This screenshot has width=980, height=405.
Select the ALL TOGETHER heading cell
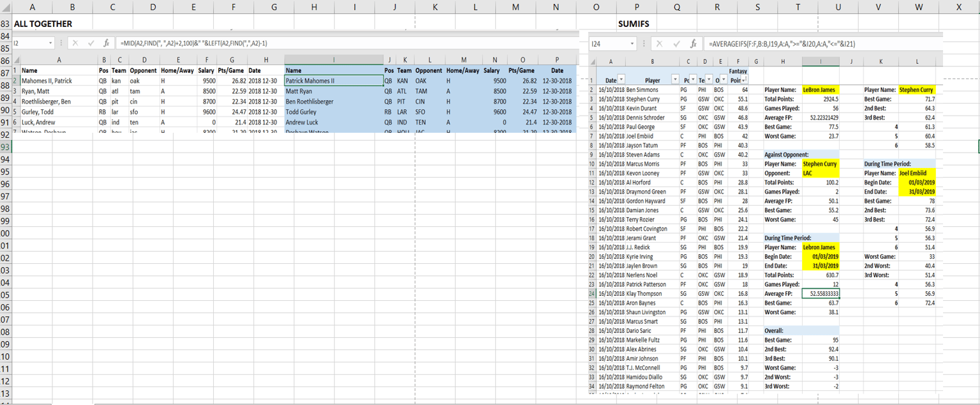(x=43, y=24)
